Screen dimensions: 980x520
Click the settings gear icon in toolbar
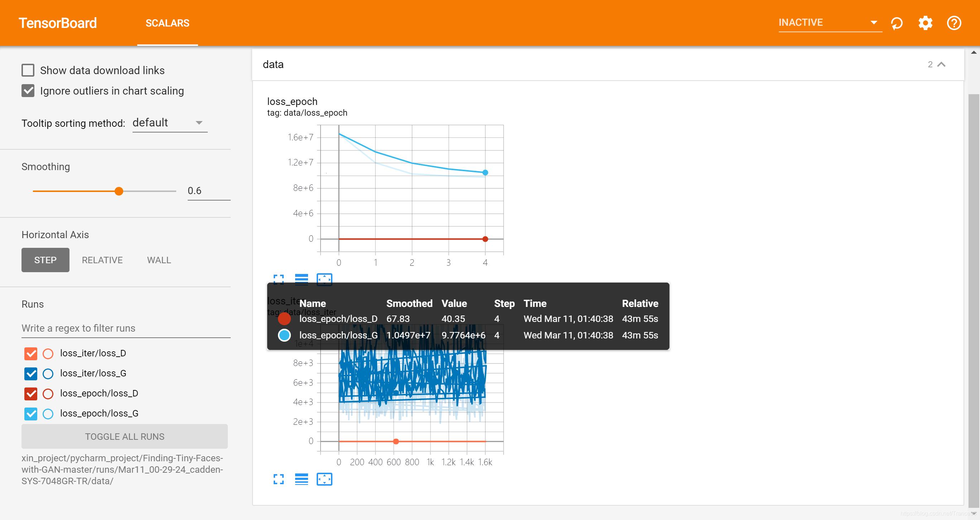pyautogui.click(x=925, y=23)
